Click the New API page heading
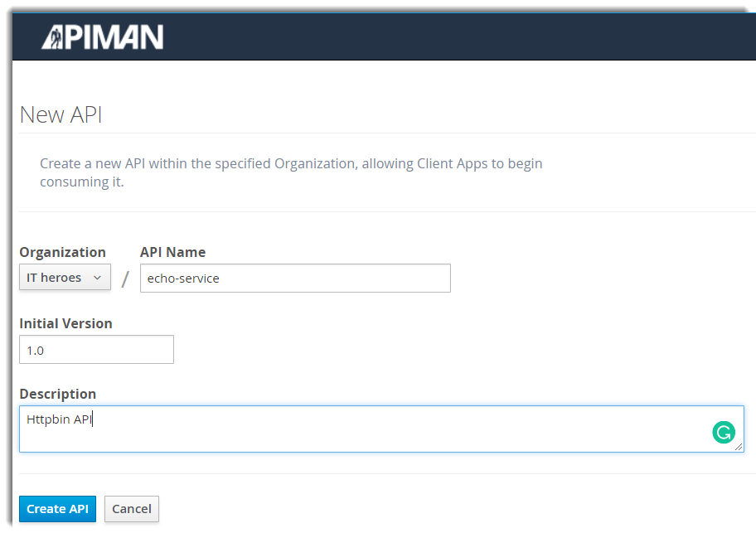 (61, 114)
